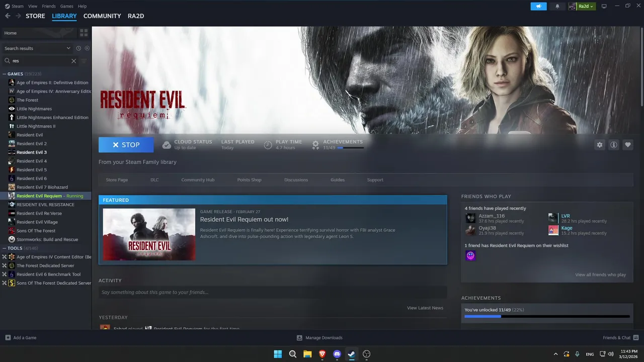Click the header achievements 11/49 progress bar
Image resolution: width=644 pixels, height=362 pixels.
pos(350,148)
